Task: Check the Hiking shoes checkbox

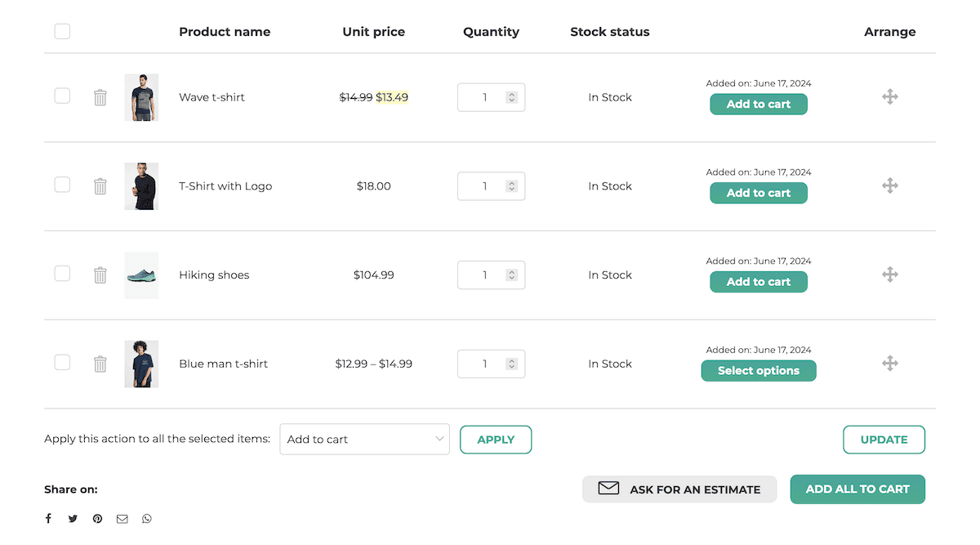Action: (x=62, y=274)
